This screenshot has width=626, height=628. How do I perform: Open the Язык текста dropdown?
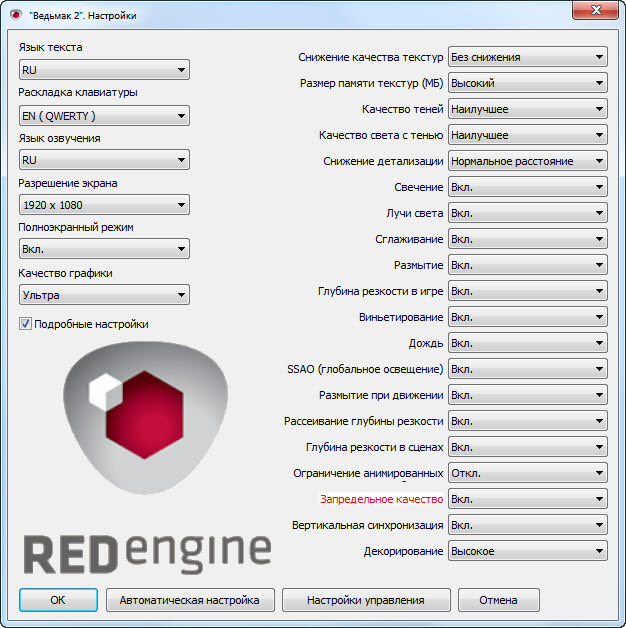click(104, 70)
